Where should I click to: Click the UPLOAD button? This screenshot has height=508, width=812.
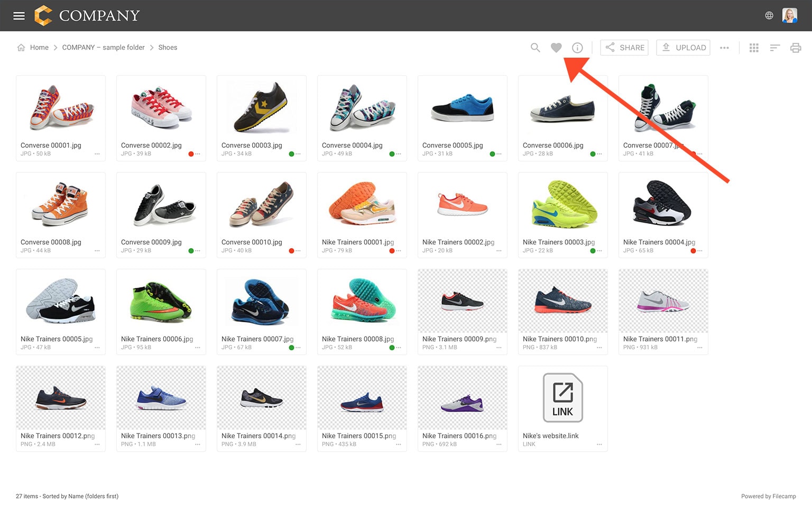click(x=683, y=48)
